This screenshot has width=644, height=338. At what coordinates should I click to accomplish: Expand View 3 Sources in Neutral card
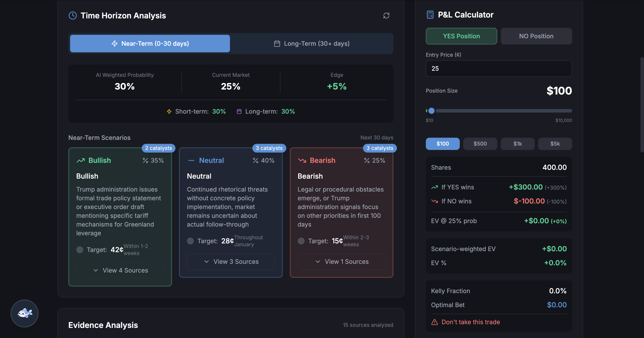[231, 262]
